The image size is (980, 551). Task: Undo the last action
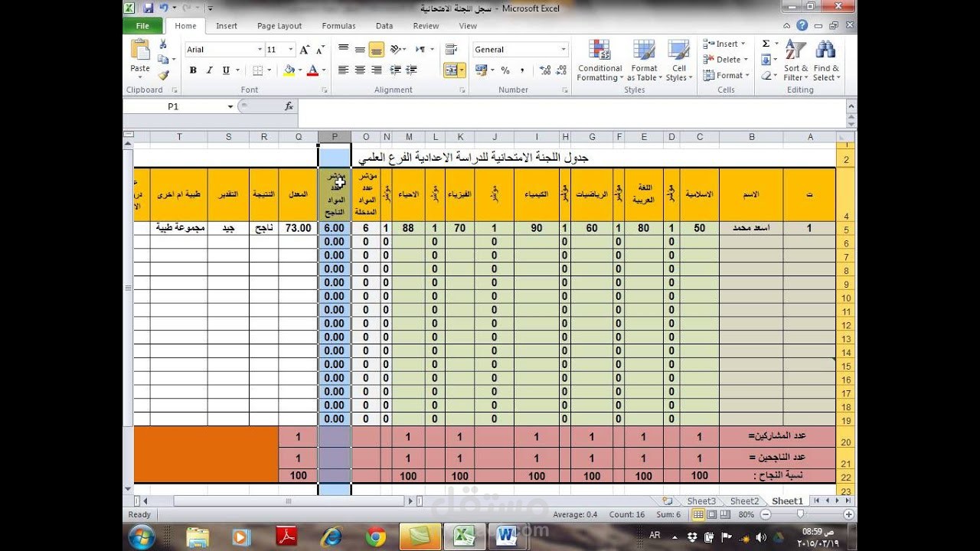(x=164, y=8)
